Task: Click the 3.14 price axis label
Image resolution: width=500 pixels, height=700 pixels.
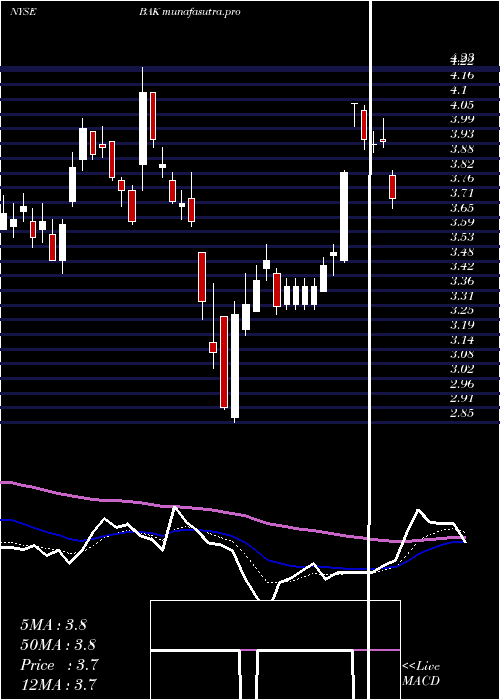Action: click(x=462, y=340)
